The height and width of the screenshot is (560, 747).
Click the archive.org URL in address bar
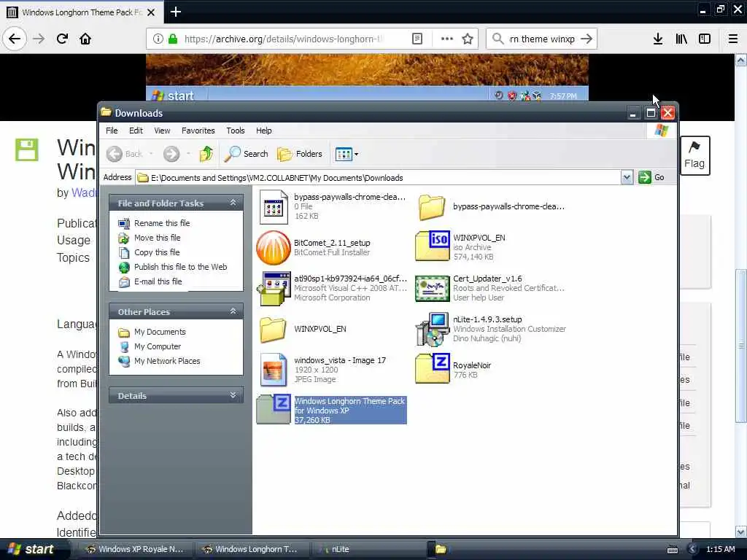(x=283, y=39)
